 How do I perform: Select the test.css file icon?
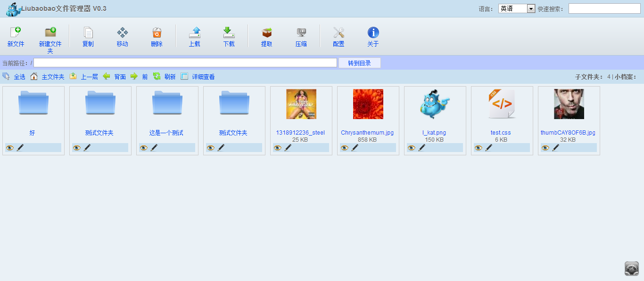(x=502, y=104)
